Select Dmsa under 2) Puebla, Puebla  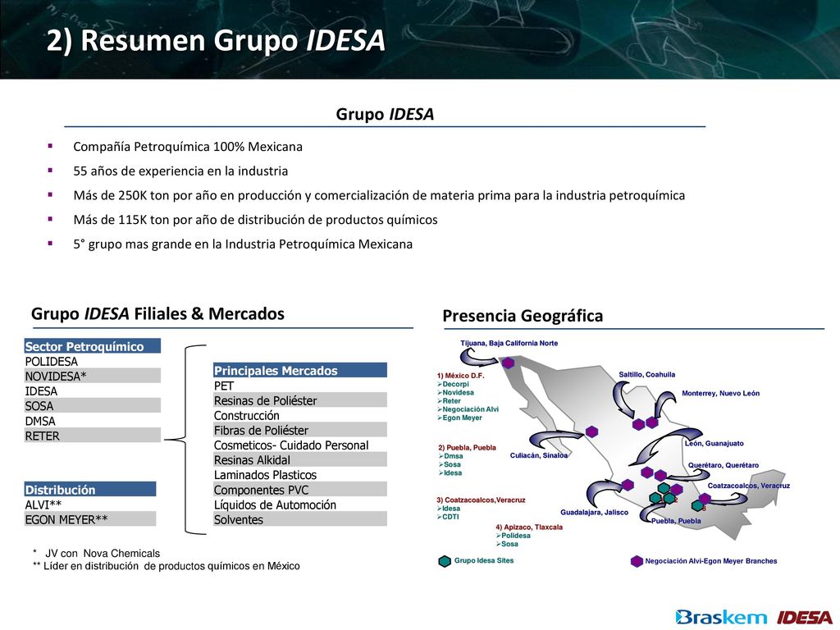[451, 456]
